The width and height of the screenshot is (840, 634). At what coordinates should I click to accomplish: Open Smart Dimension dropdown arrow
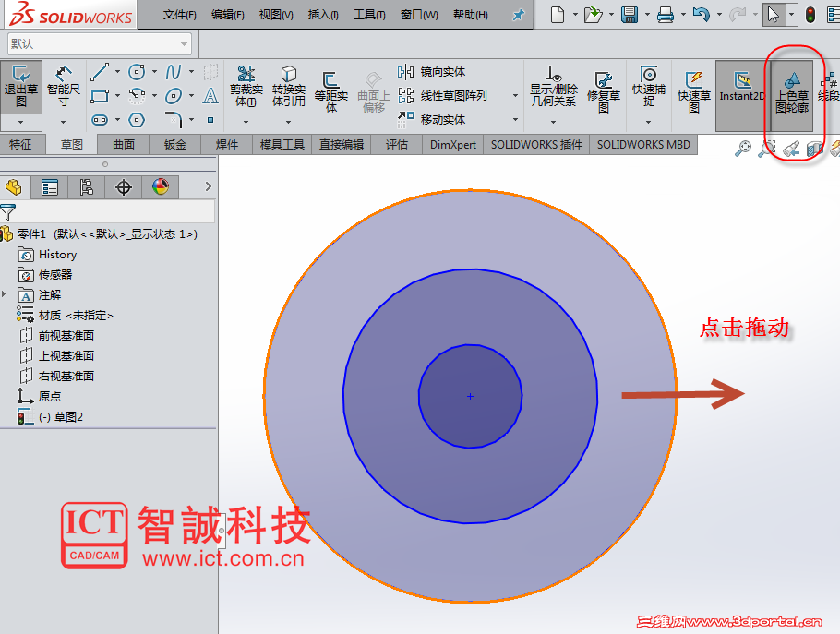click(x=63, y=123)
